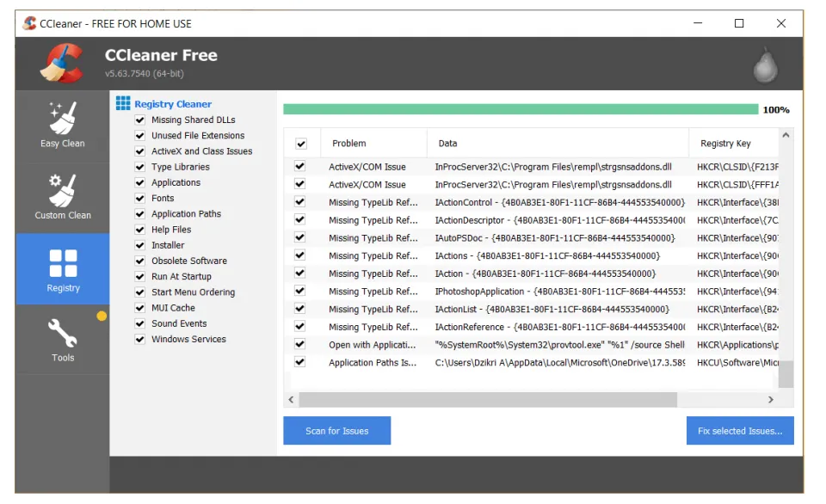
Task: Toggle the Installer checkbox
Action: pos(140,245)
